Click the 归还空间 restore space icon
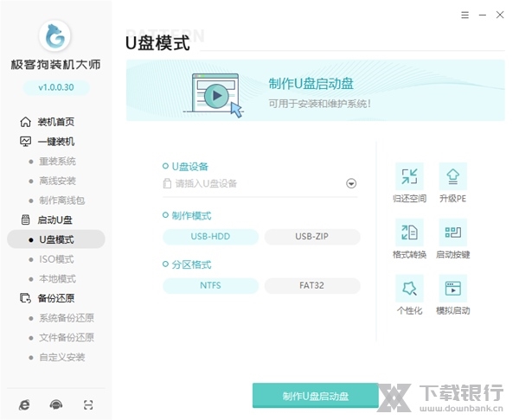The width and height of the screenshot is (519, 420). coord(409,176)
